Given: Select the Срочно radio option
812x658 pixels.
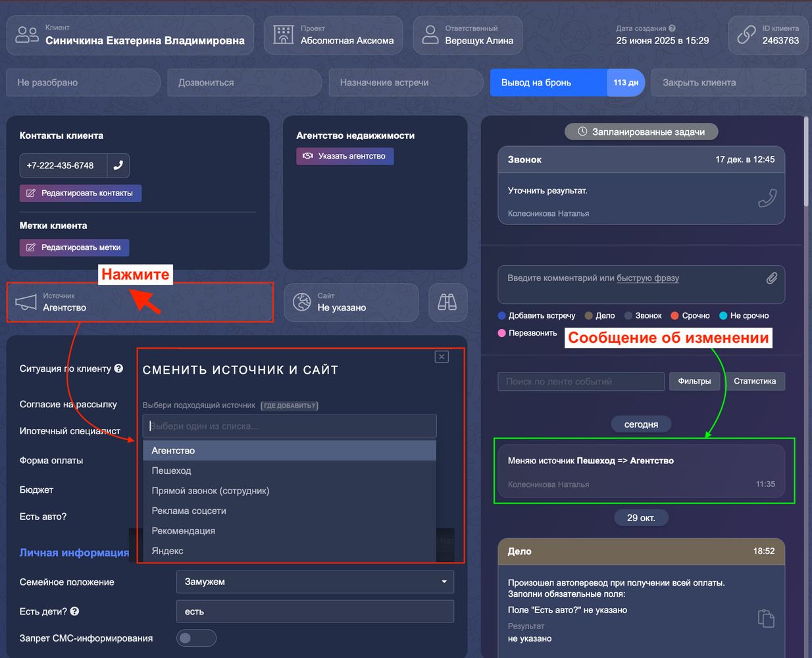Looking at the screenshot, I should [674, 316].
